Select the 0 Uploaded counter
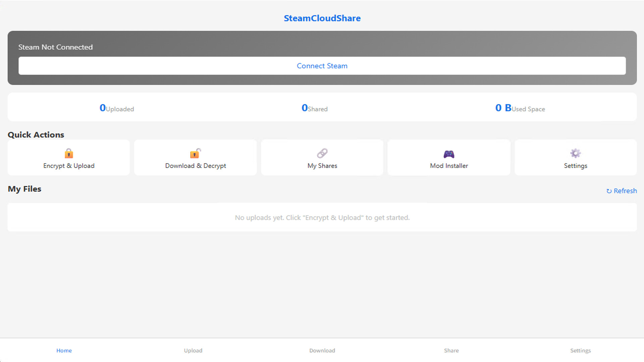This screenshot has height=362, width=644. (117, 108)
